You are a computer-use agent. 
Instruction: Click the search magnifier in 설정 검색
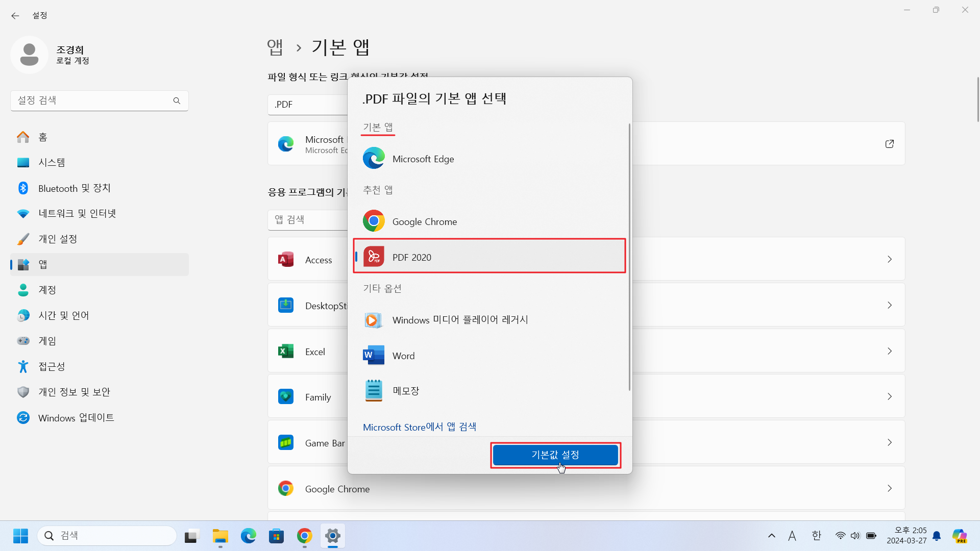(177, 101)
